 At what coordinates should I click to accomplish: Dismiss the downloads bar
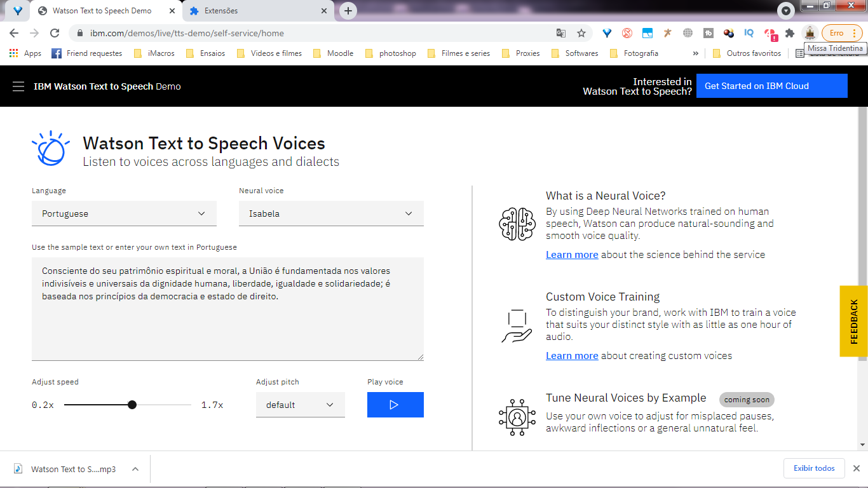point(856,468)
